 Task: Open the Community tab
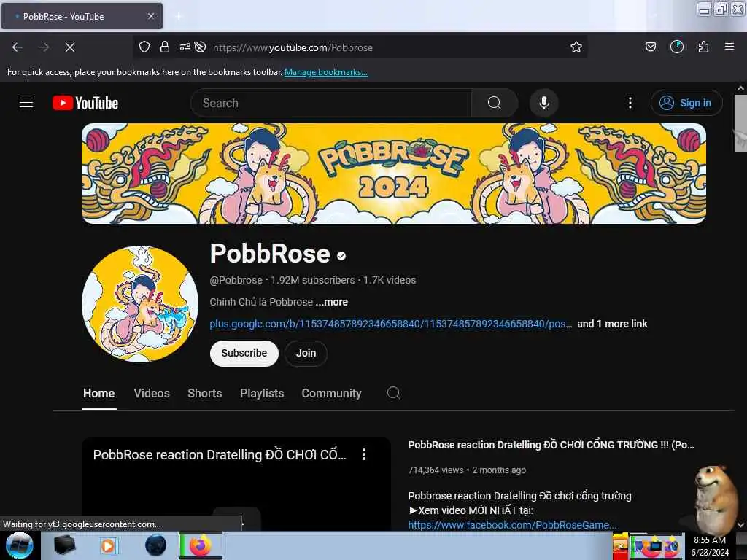(x=331, y=393)
